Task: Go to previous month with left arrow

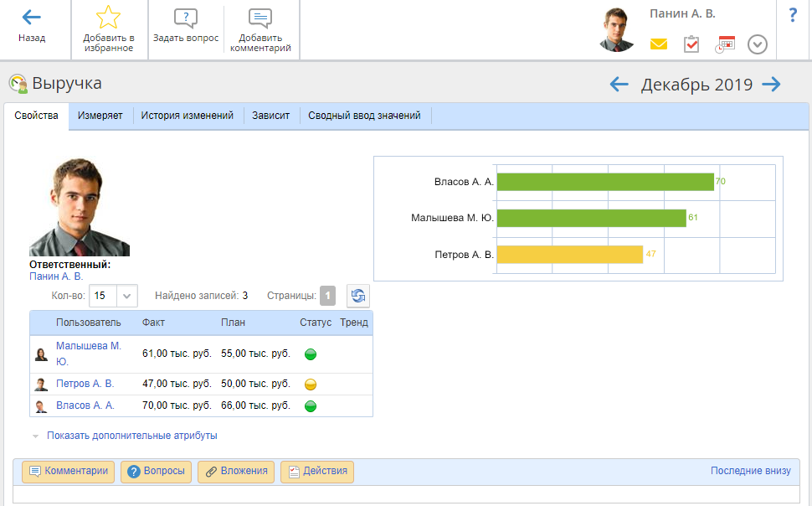Action: tap(619, 84)
